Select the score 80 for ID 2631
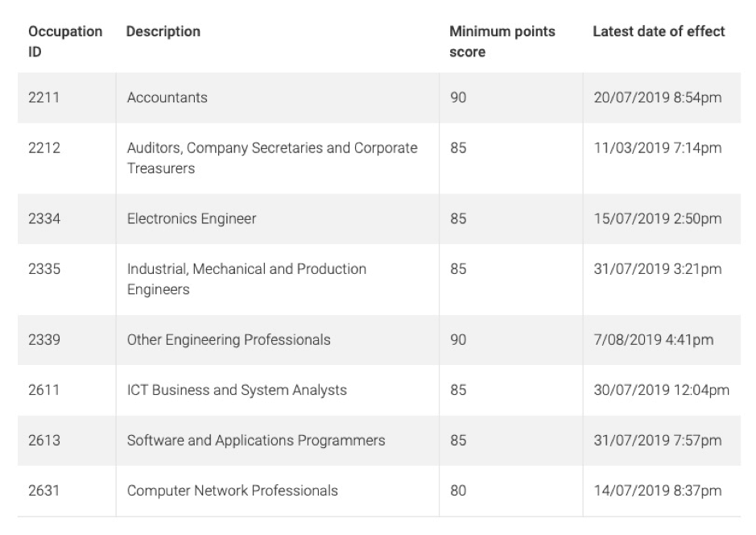 [x=458, y=491]
